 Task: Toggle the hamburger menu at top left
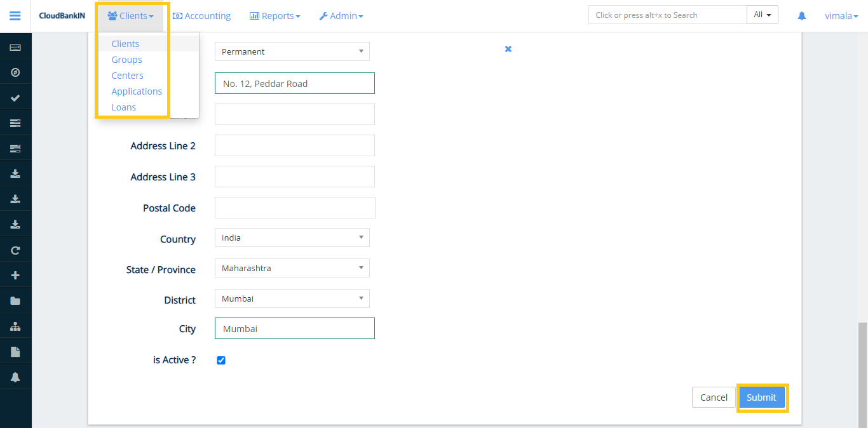click(x=15, y=16)
